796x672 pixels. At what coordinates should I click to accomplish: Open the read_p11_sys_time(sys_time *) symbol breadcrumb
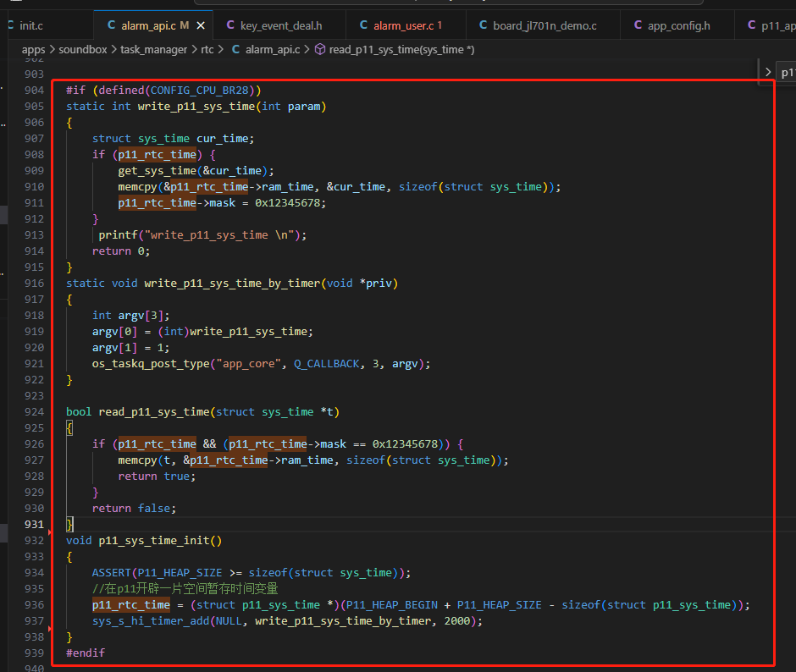tap(401, 50)
